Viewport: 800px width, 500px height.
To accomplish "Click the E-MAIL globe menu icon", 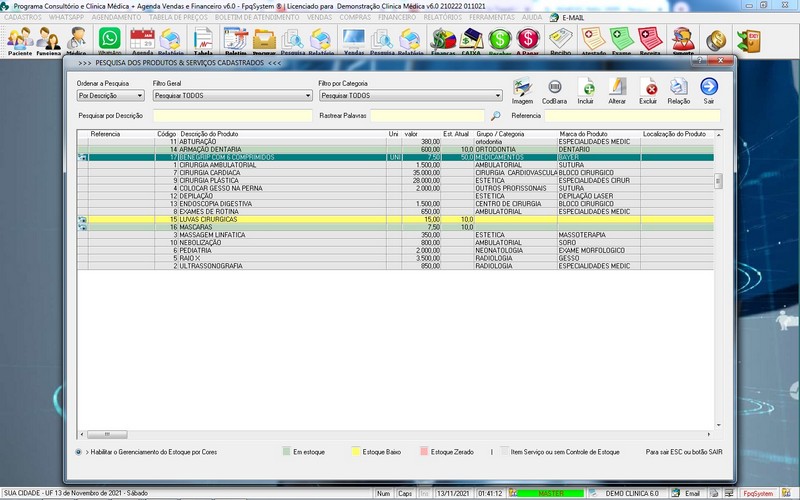I will click(554, 17).
